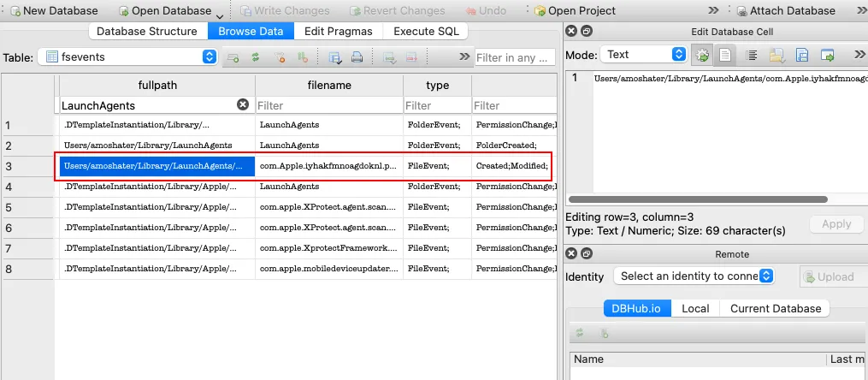Select the com.apple.mobiledeviceupdater filename cell
This screenshot has height=380, width=868.
point(329,269)
